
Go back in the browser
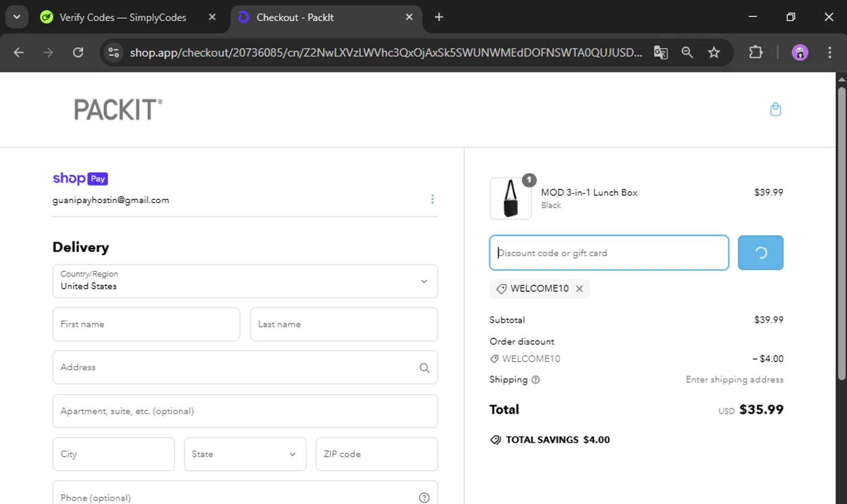coord(19,52)
